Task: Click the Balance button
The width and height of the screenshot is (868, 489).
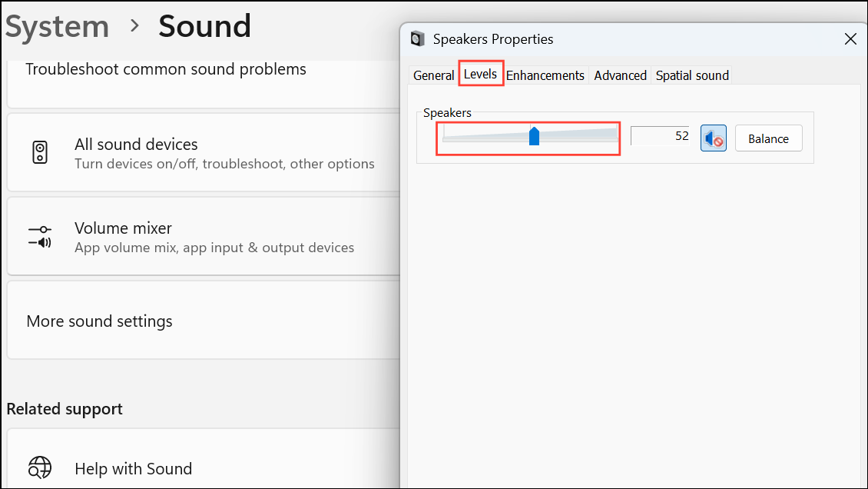Action: tap(768, 138)
